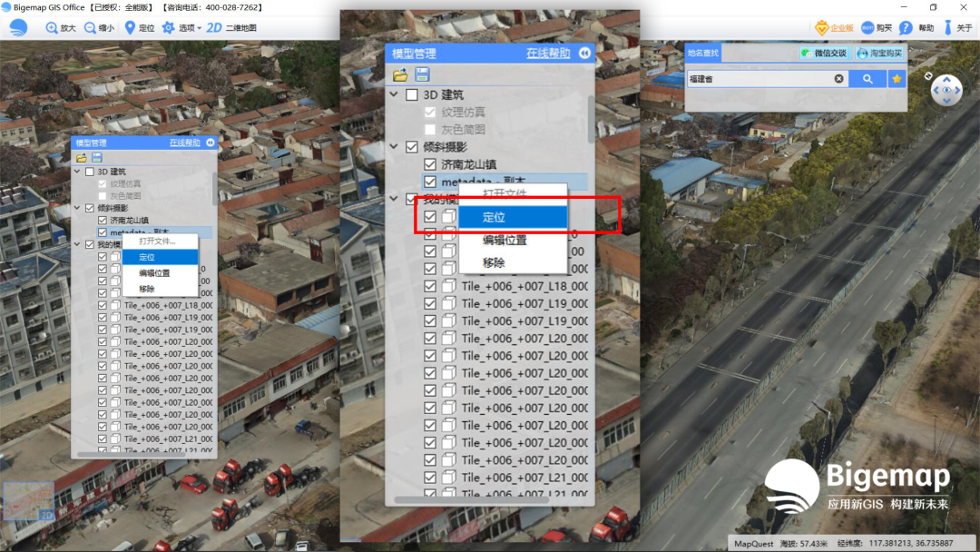The image size is (980, 552).
Task: Uncheck 济南龙山镇 checkbox in small left panel
Action: (x=103, y=220)
